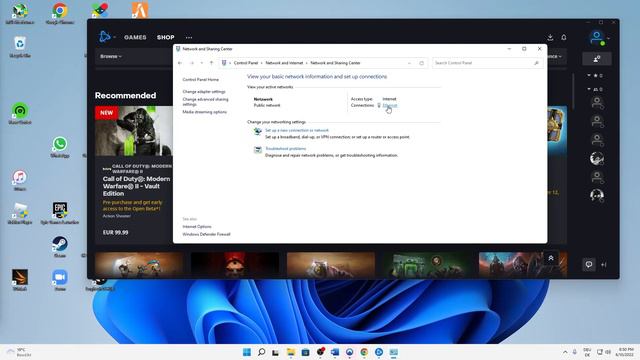Open the taskbar clock and date
The image size is (640, 360).
[x=624, y=352]
